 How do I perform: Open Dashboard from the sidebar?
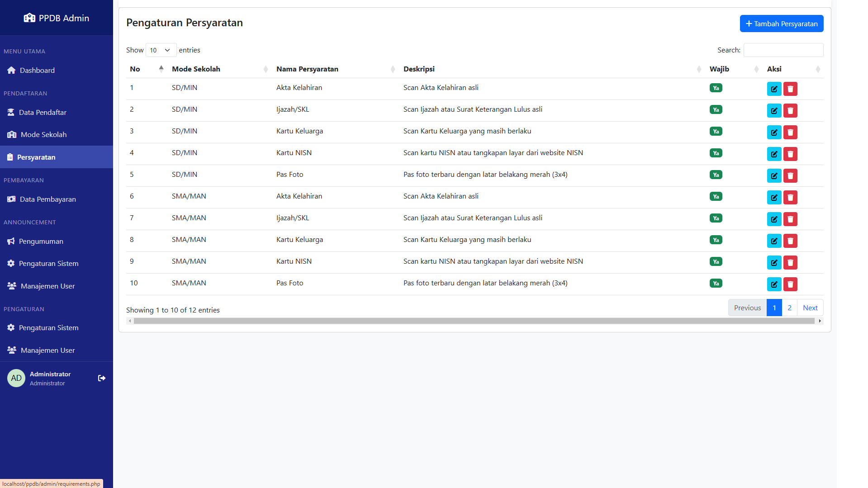click(x=57, y=71)
